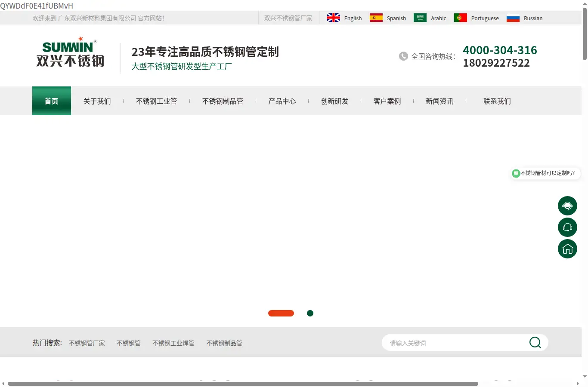588x387 pixels.
Task: Switch language to Portuguese
Action: point(485,18)
